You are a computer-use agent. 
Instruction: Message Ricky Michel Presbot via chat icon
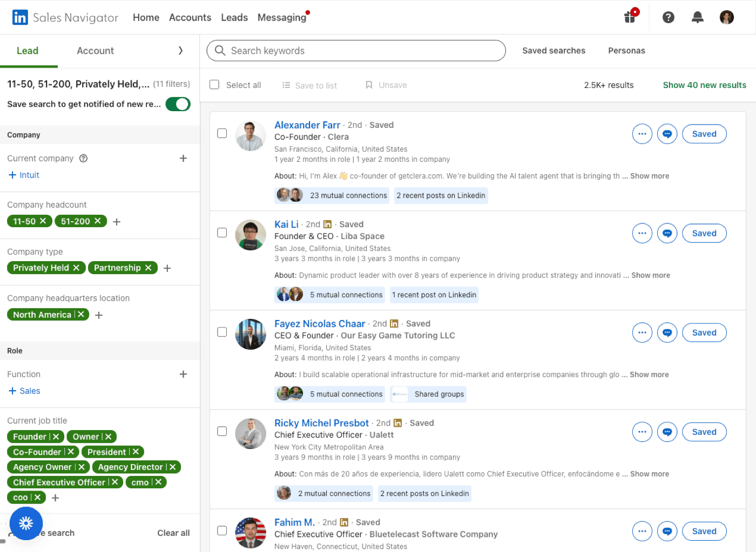(x=667, y=432)
